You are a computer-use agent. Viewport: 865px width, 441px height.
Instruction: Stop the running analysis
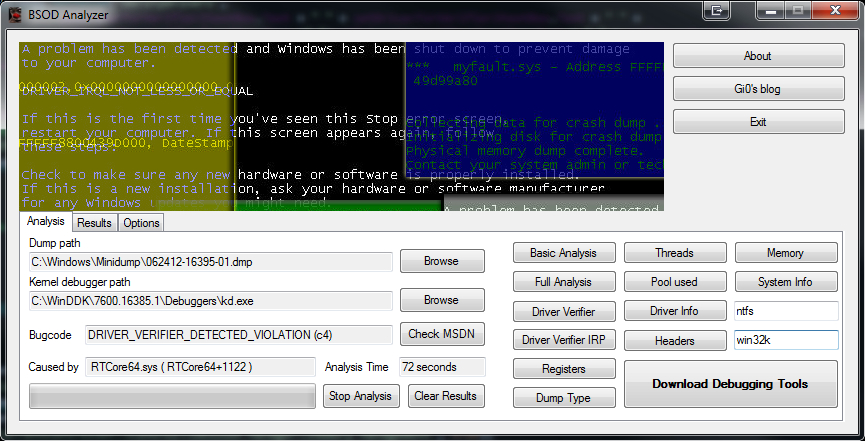click(x=361, y=396)
